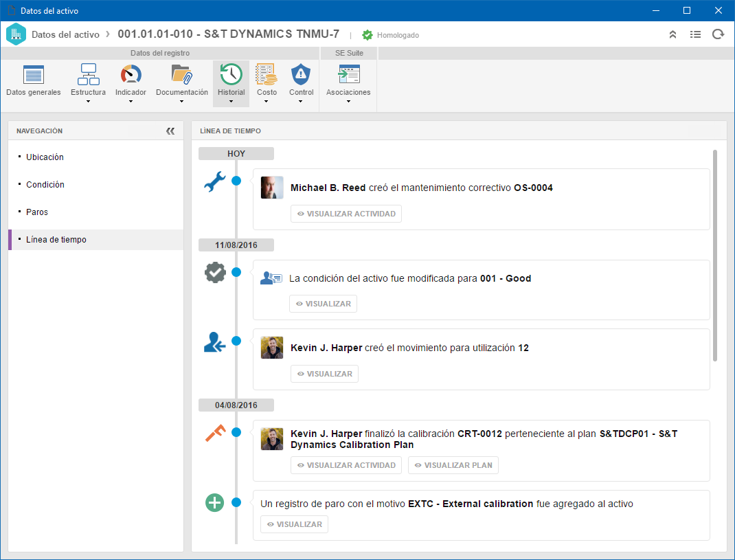Viewport: 735px width, 560px height.
Task: Expand the Historial dropdown arrow
Action: tap(231, 101)
